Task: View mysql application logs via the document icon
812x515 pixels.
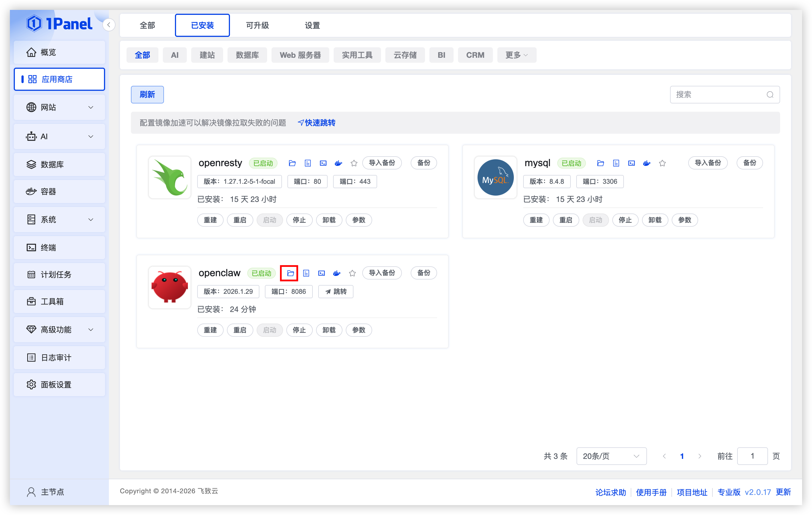Action: (616, 163)
